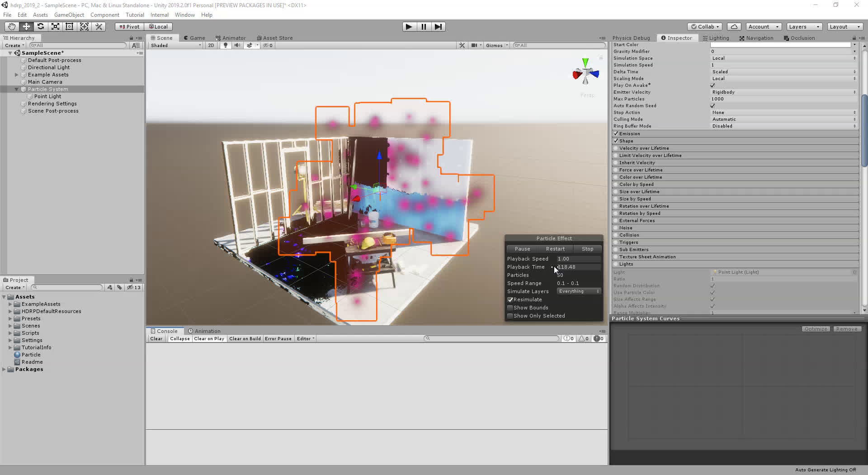Click the Clear console button

click(x=156, y=338)
